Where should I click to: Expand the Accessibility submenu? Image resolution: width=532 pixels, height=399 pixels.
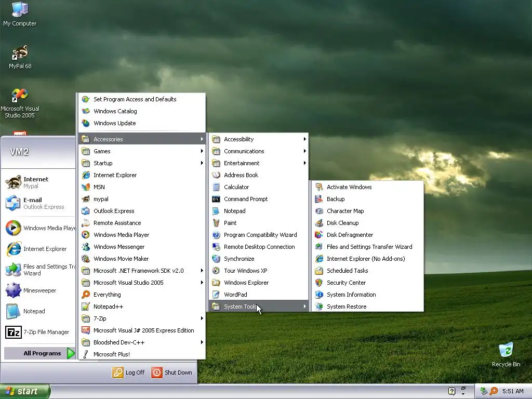point(259,139)
